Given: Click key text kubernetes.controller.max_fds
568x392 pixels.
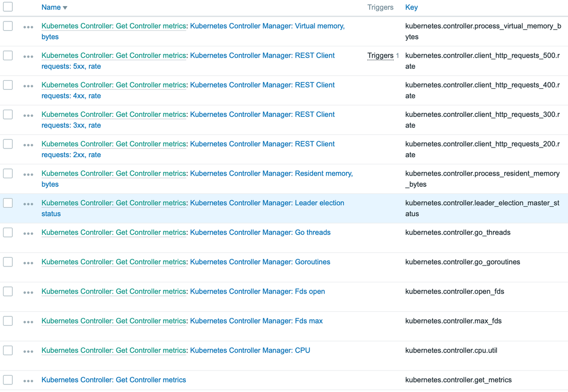Looking at the screenshot, I should 454,321.
